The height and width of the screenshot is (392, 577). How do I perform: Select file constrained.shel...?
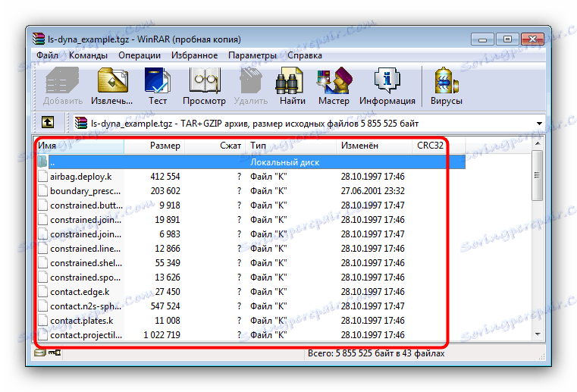86,263
